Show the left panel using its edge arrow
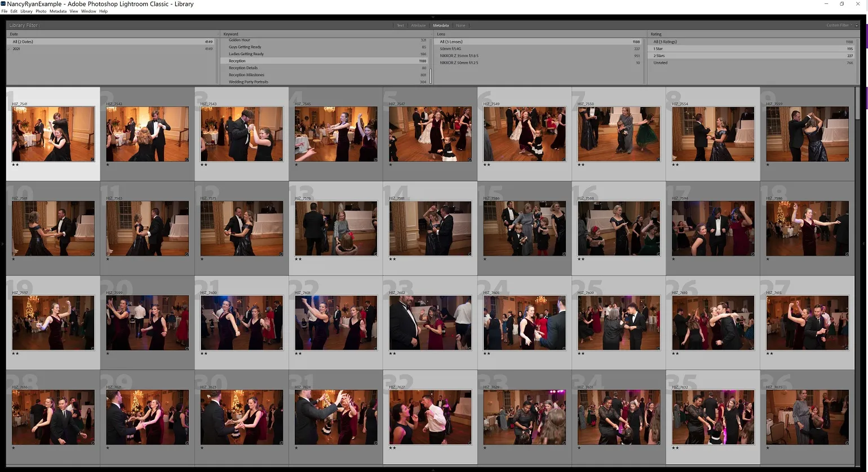This screenshot has height=472, width=868. click(x=2, y=244)
